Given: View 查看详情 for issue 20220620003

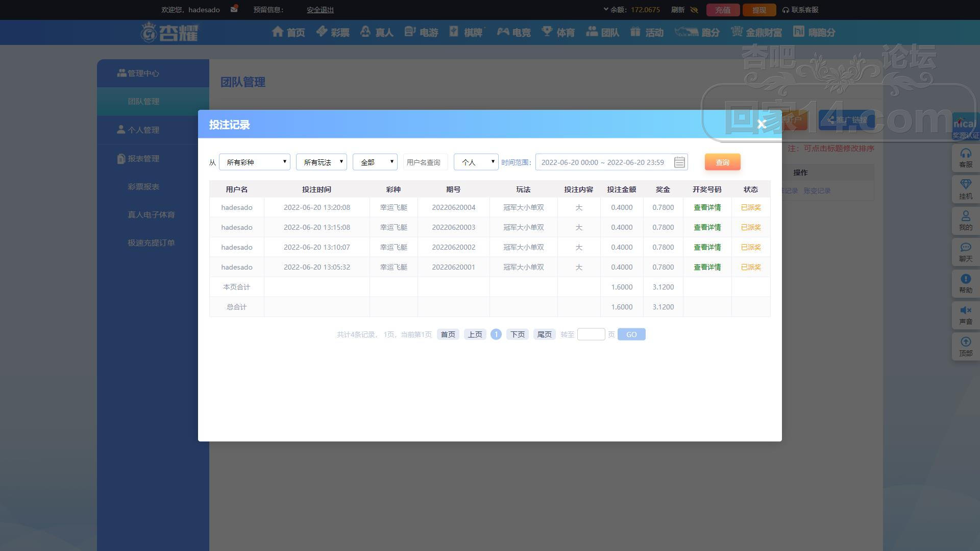Looking at the screenshot, I should (x=707, y=227).
